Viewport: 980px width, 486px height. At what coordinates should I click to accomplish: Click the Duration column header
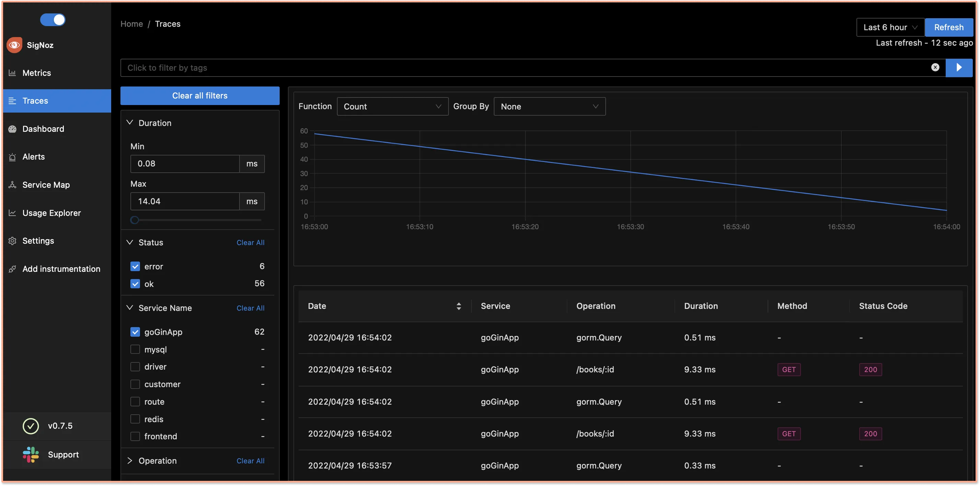701,306
